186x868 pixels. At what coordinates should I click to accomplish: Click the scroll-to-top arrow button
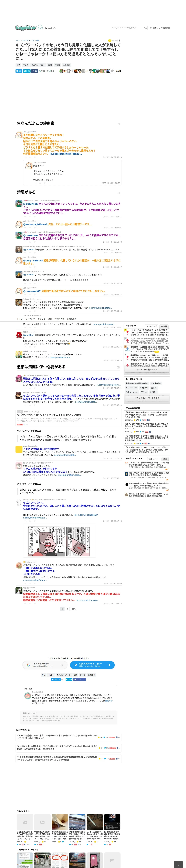pos(179,865)
